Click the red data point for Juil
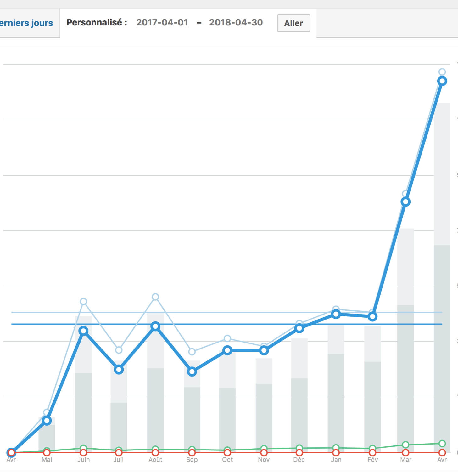The height and width of the screenshot is (476, 458). pos(119,453)
